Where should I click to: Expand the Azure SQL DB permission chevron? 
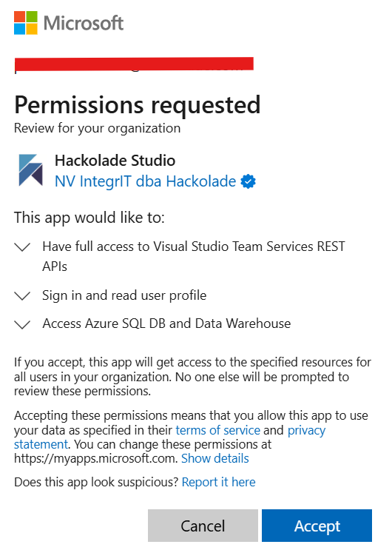pos(22,324)
